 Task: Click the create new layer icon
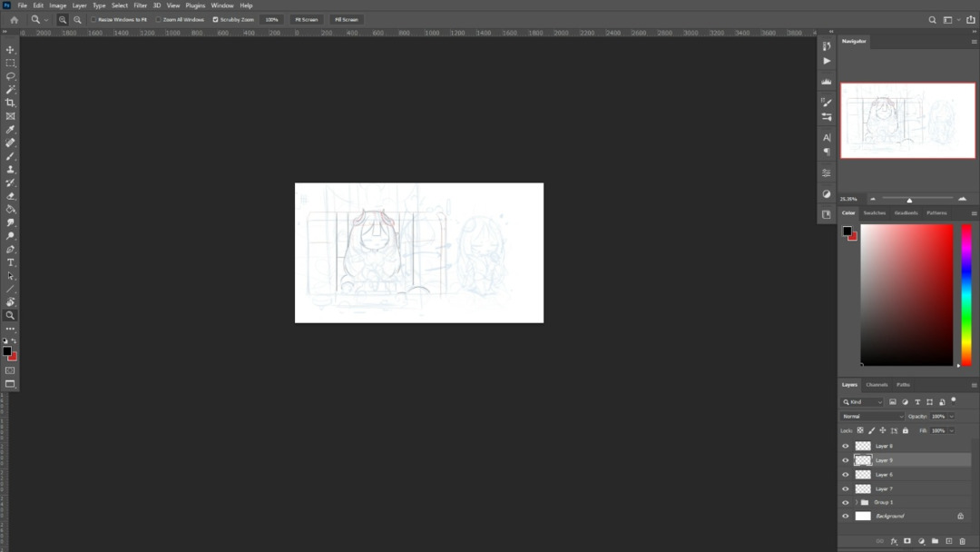coord(949,541)
